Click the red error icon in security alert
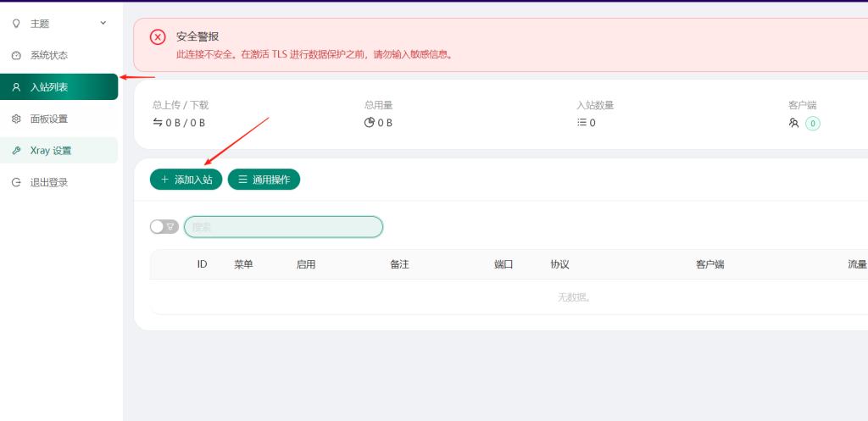Screen dimensions: 868x421 [x=158, y=36]
